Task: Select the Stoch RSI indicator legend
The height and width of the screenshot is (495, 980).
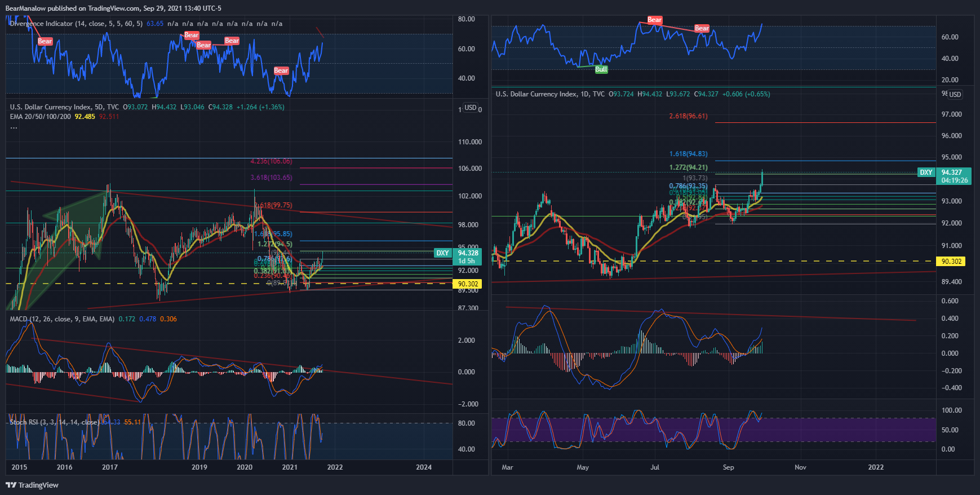Action: (x=54, y=422)
